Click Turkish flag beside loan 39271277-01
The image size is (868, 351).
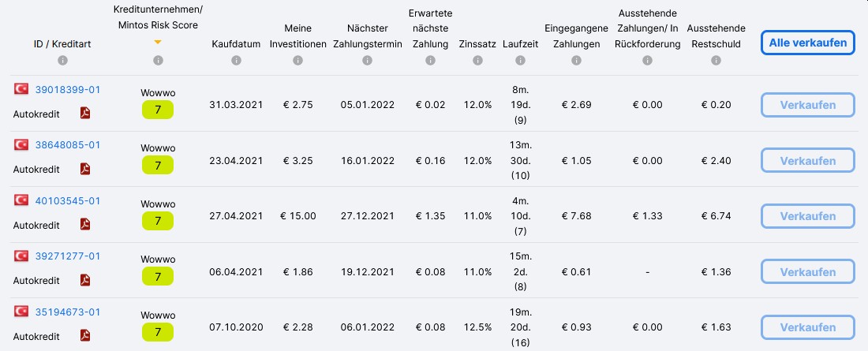(x=21, y=256)
